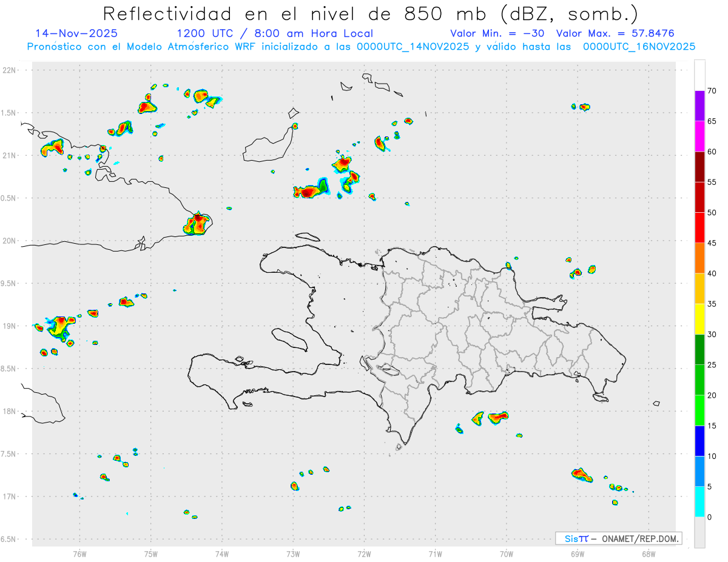The image size is (728, 562).
Task: Click the dark blue 10–15 dBZ colorbar segment
Action: 699,441
